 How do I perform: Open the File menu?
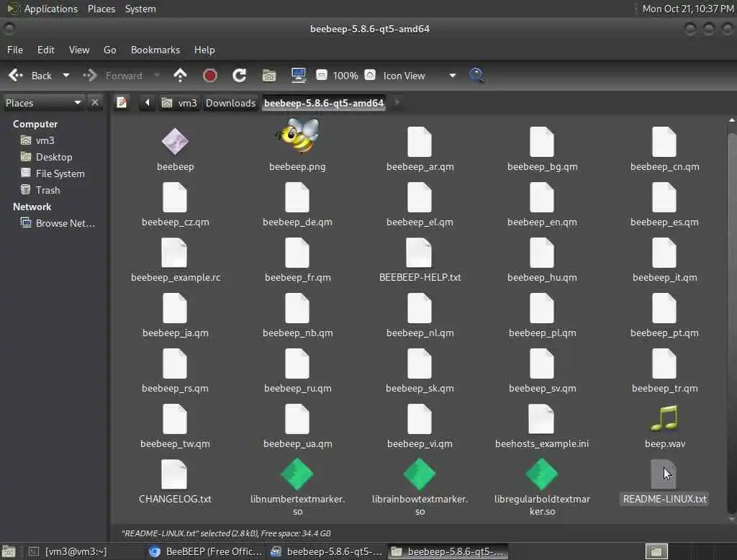[x=15, y=50]
